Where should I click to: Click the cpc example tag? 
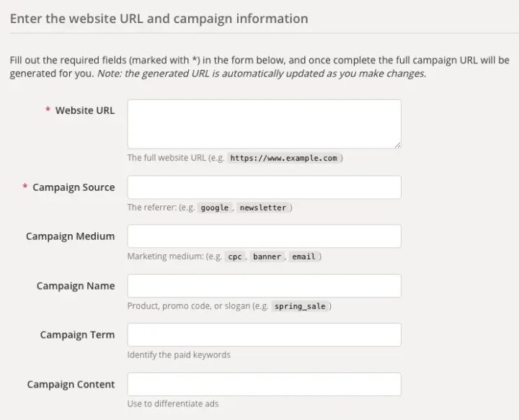pos(234,256)
